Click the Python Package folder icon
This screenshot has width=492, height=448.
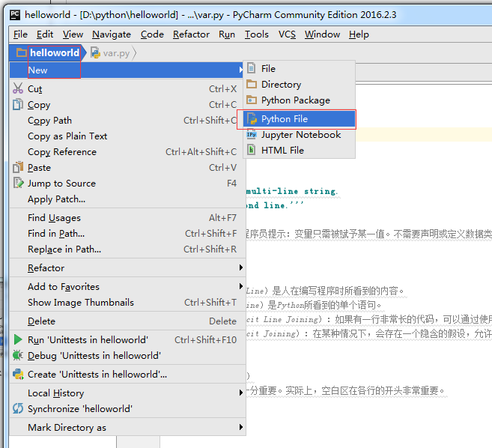[x=252, y=100]
